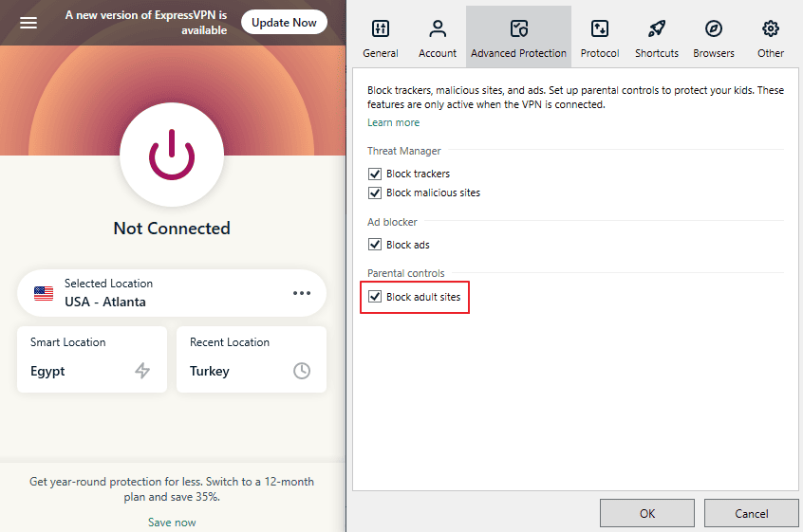Select the Turkey Recent Location card
Screen dimensions: 803x532
[252, 359]
